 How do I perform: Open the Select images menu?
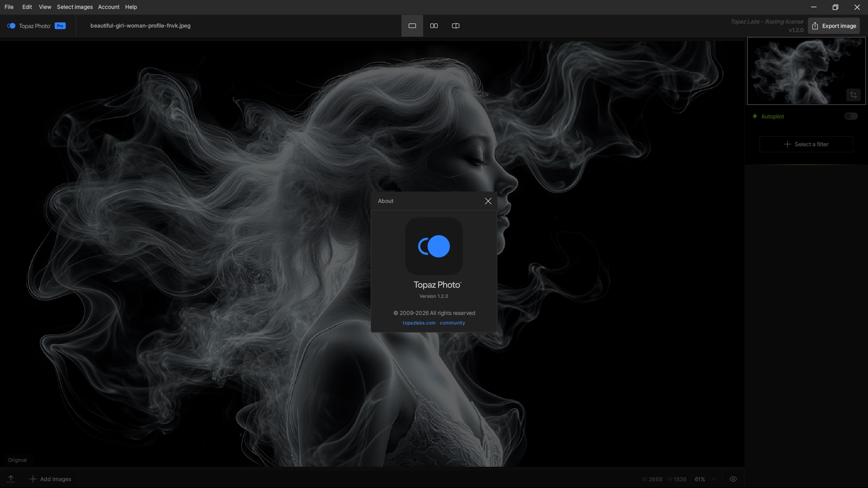[x=75, y=7]
